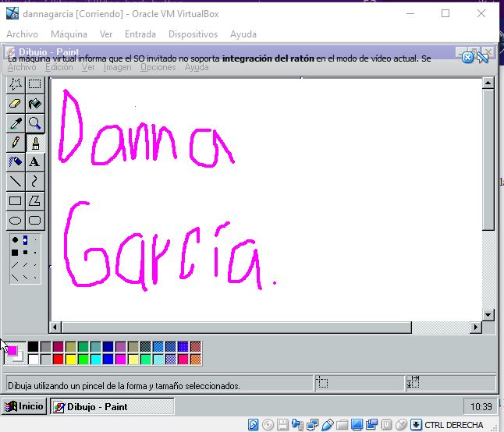Open the Máquina menu in VirtualBox

click(x=69, y=34)
